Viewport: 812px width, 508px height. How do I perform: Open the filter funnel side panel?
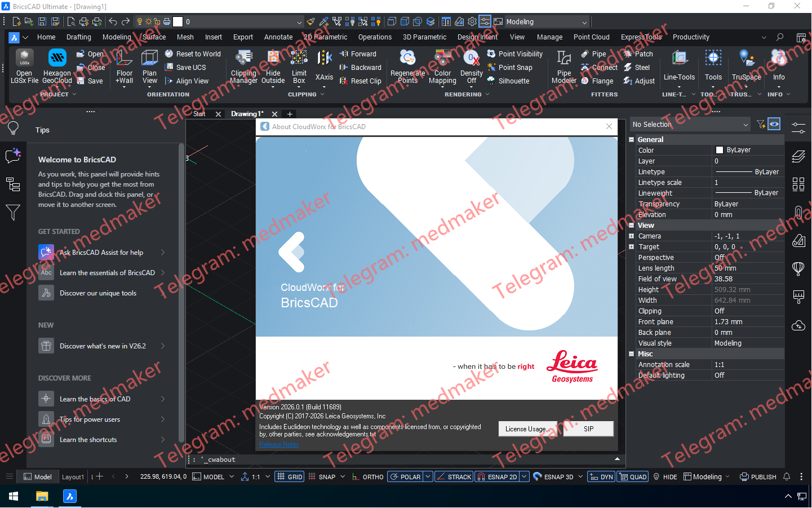[13, 212]
